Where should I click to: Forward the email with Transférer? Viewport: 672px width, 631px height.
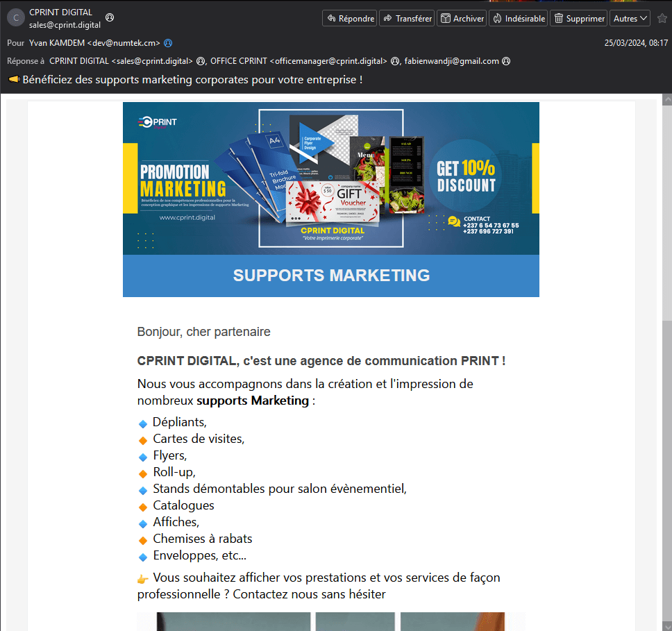point(407,19)
